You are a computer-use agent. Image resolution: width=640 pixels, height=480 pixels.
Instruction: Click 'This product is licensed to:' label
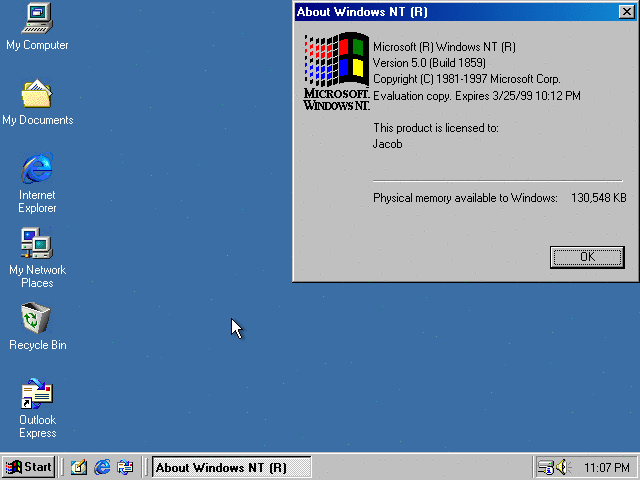pos(436,128)
